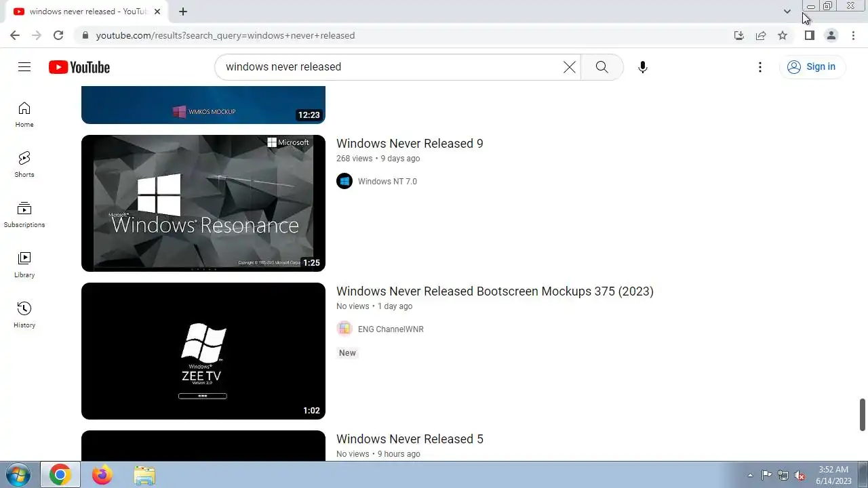Expand the tab search dropdown arrow
The height and width of the screenshot is (488, 868).
pos(787,12)
